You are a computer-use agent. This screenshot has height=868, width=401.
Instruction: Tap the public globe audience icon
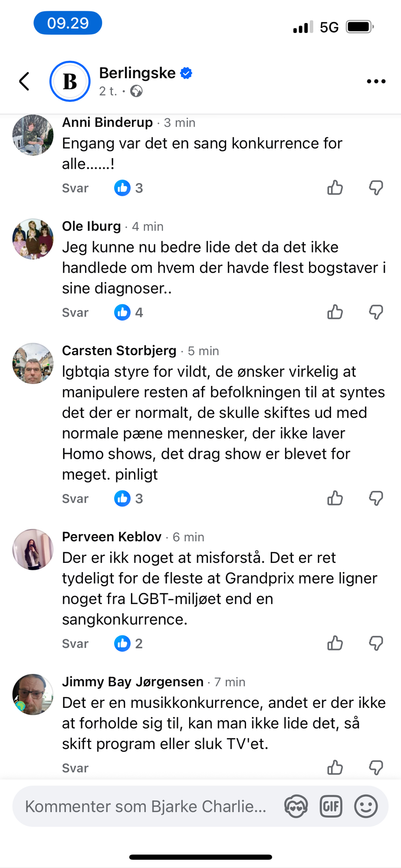136,91
